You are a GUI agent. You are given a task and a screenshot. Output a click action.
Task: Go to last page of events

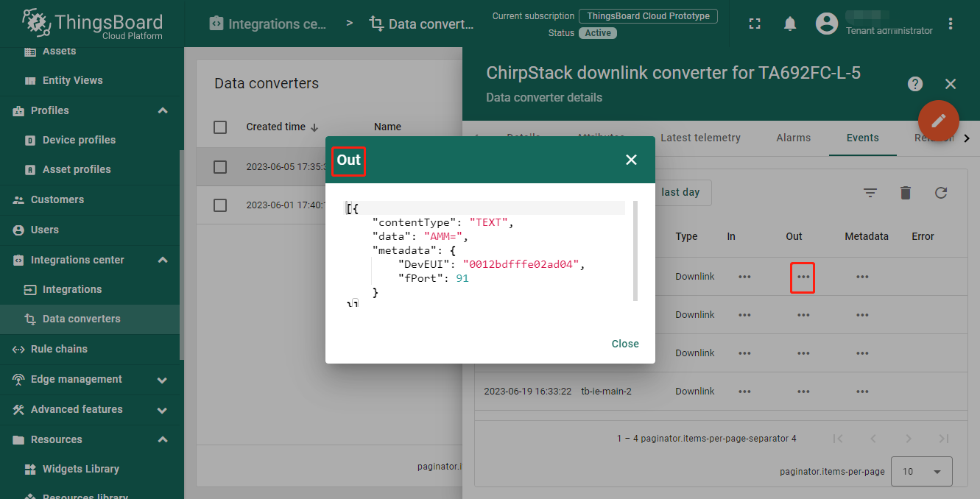[x=944, y=439]
